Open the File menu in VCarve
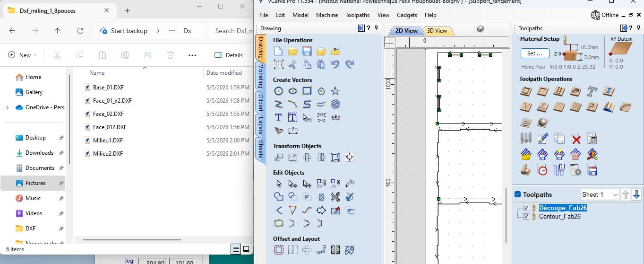The height and width of the screenshot is (264, 644). (264, 15)
